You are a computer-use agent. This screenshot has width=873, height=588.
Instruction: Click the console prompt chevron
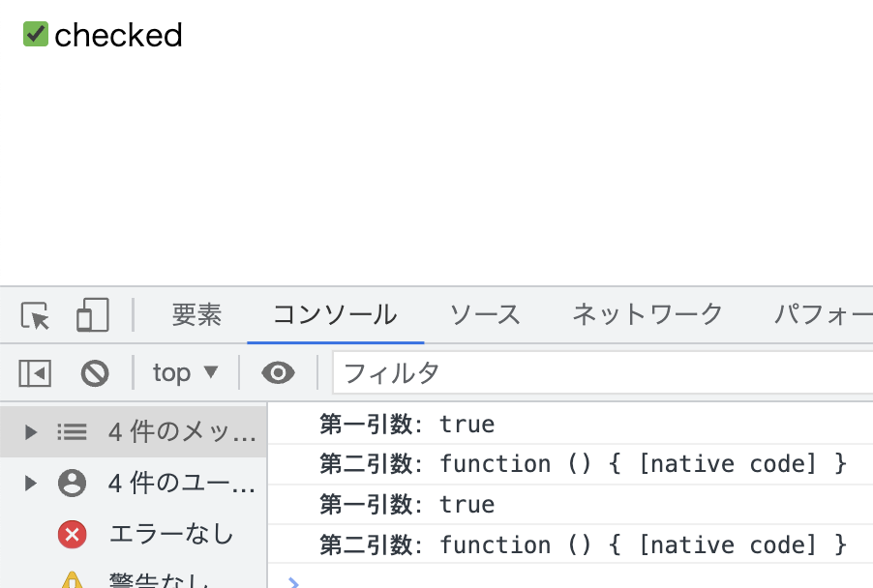pyautogui.click(x=294, y=581)
